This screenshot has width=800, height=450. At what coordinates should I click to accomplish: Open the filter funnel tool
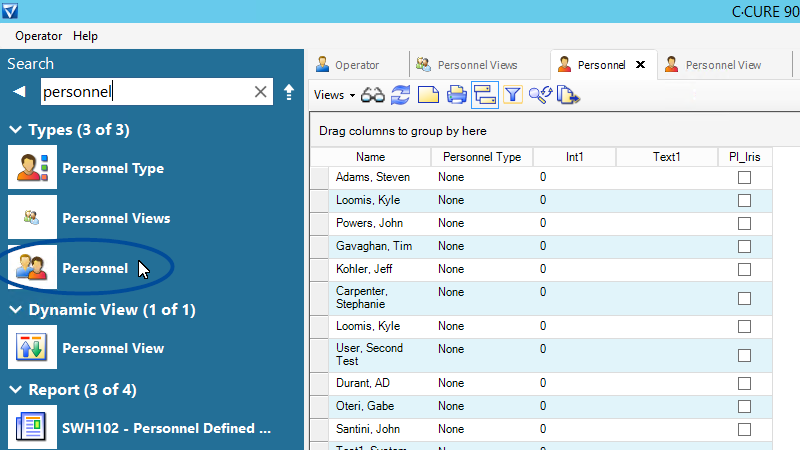click(x=513, y=95)
